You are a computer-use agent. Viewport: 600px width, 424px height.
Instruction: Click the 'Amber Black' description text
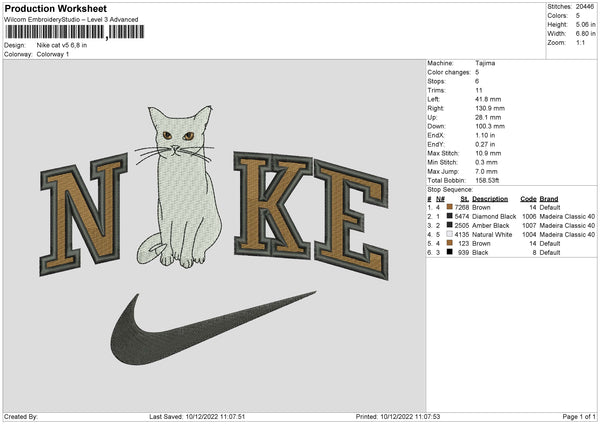(491, 226)
